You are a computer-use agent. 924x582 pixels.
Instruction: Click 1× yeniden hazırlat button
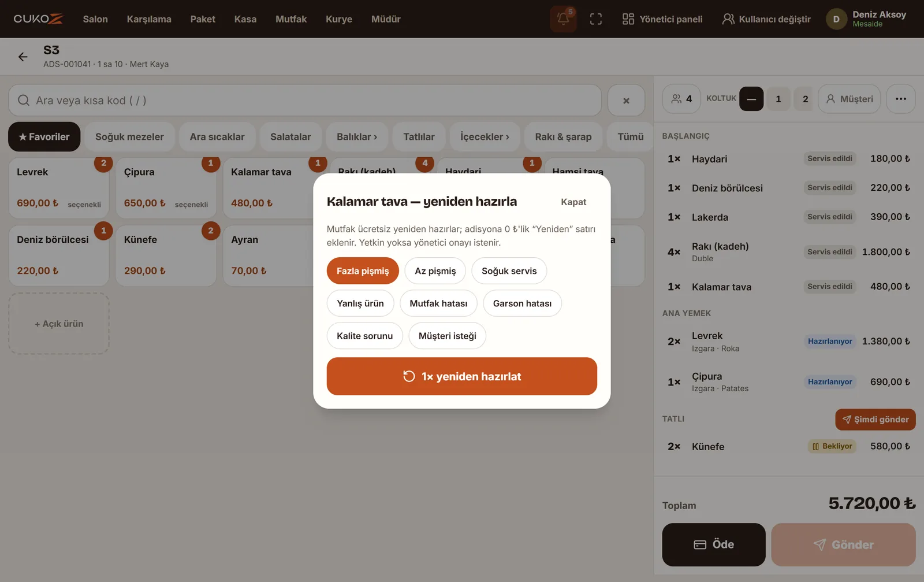point(462,376)
